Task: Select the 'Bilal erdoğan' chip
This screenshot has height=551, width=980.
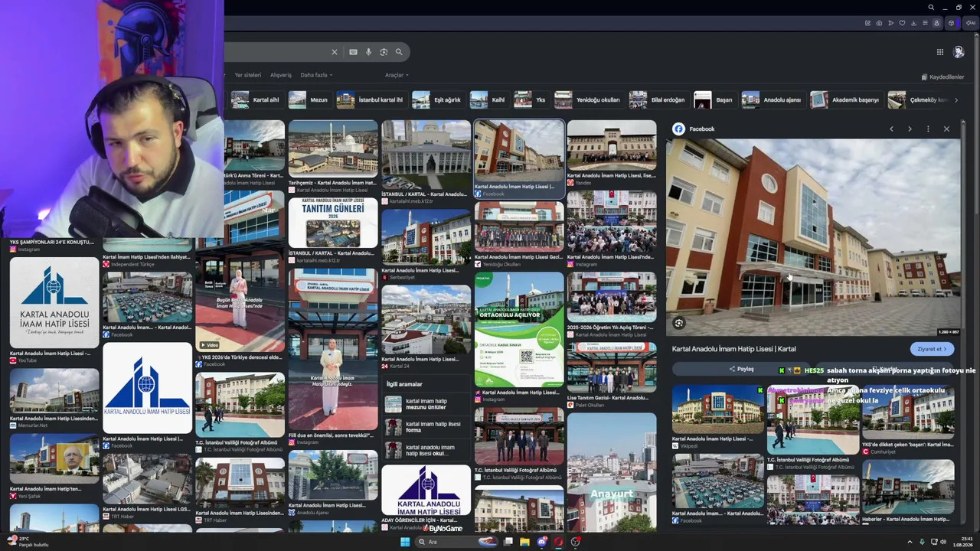Action: click(658, 100)
